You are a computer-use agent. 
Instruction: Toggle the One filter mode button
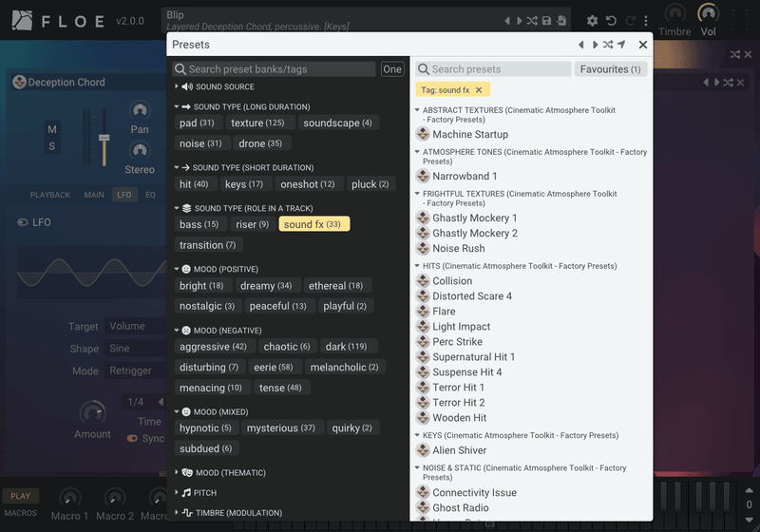(391, 68)
